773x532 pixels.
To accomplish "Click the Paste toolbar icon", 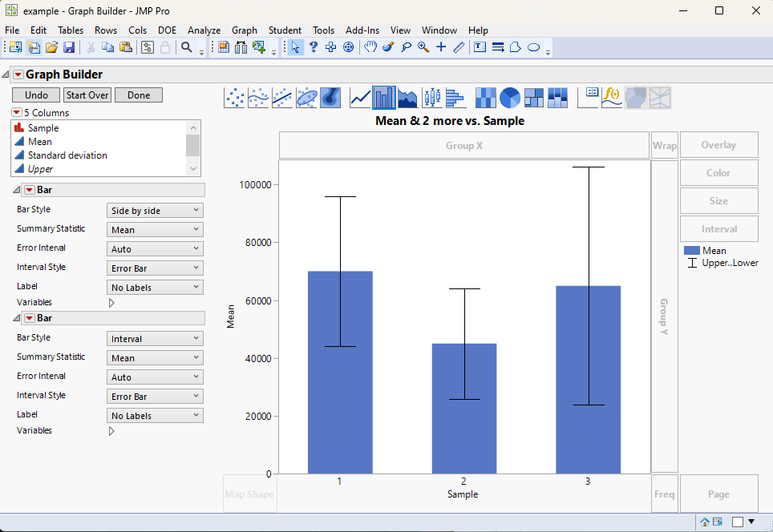I will coord(126,47).
